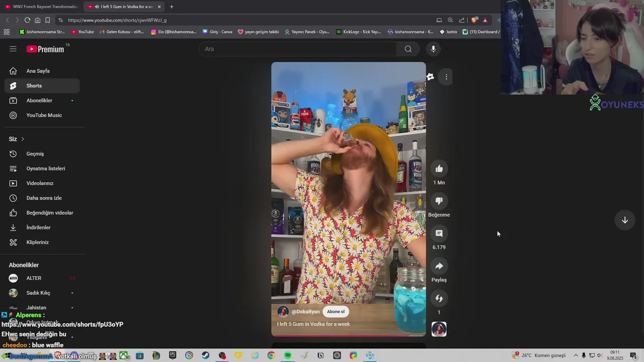
Task: Show hidden system tray icons chevron
Action: (x=576, y=355)
